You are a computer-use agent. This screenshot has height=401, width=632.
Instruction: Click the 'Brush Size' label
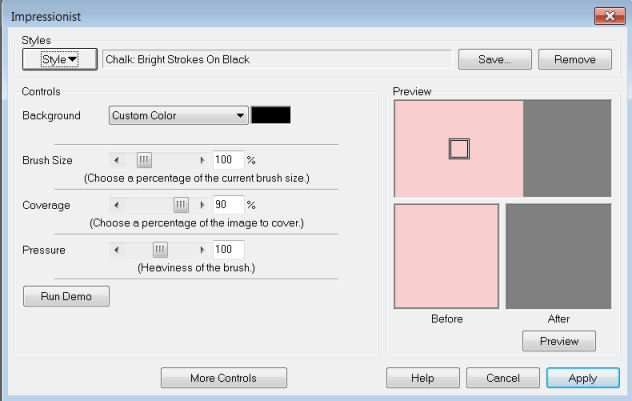[x=47, y=160]
